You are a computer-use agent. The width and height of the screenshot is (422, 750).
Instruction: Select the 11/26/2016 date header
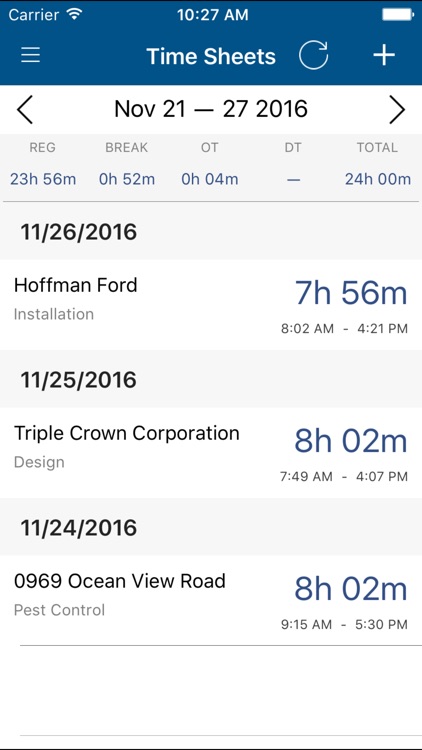coord(211,232)
